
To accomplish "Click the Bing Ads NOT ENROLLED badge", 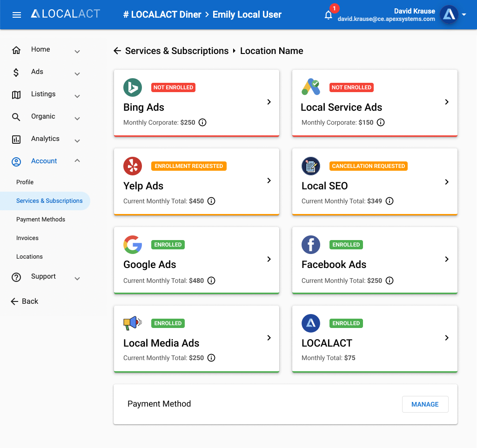I will pos(174,87).
